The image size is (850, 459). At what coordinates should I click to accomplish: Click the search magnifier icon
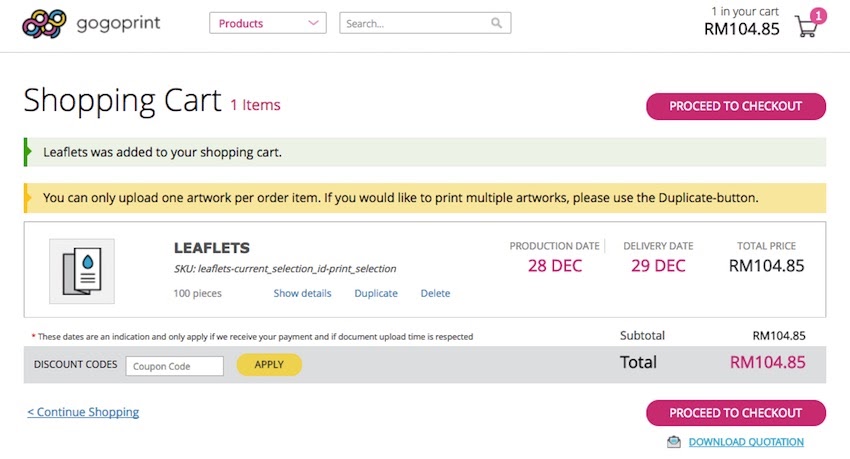[497, 23]
